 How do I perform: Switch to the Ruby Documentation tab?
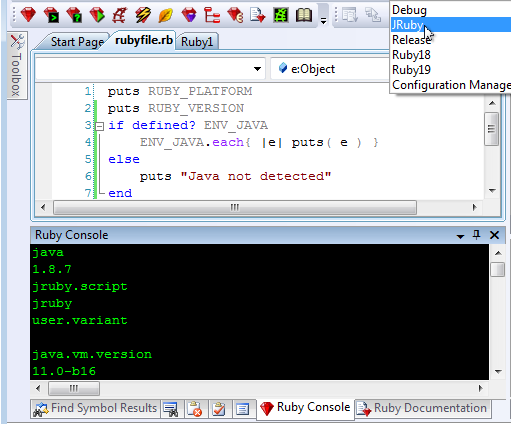click(x=422, y=408)
